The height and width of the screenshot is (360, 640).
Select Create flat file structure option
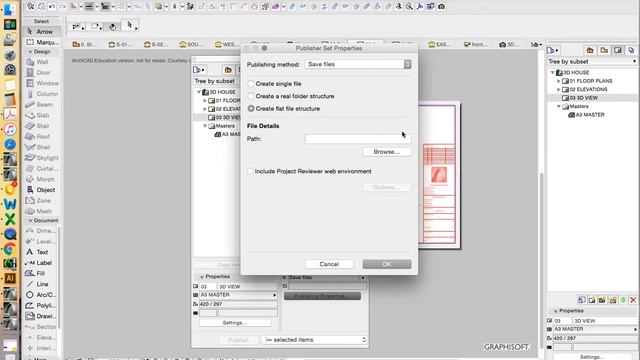point(251,109)
